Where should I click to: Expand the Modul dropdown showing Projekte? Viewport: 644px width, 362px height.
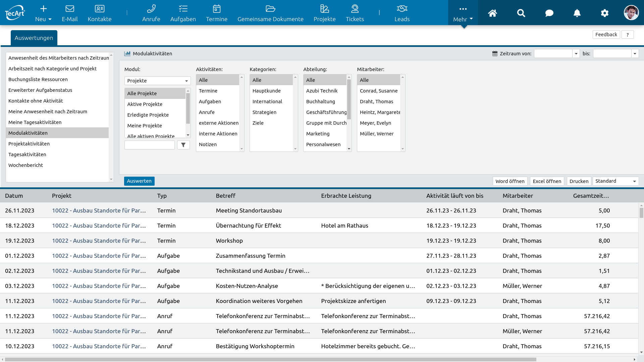click(157, 81)
